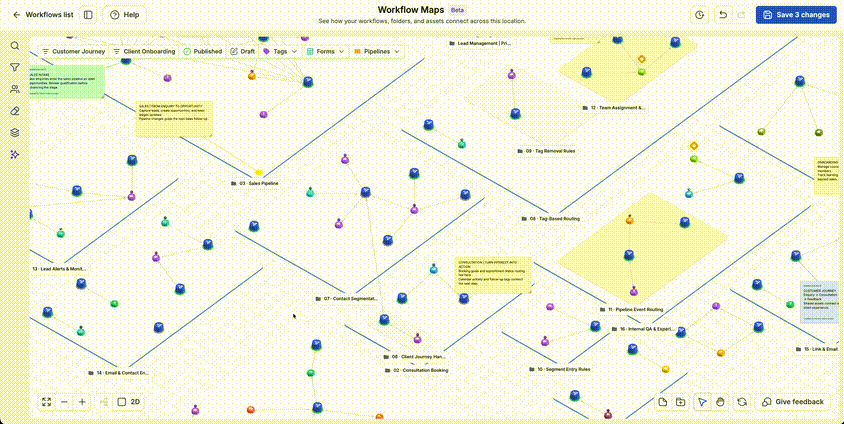The height and width of the screenshot is (424, 844).
Task: Open the users sidebar icon
Action: tap(15, 89)
